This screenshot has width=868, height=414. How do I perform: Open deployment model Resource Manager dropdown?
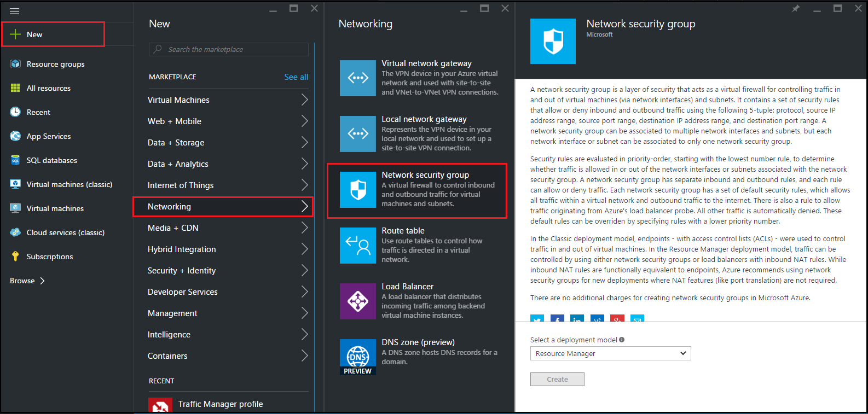tap(611, 353)
